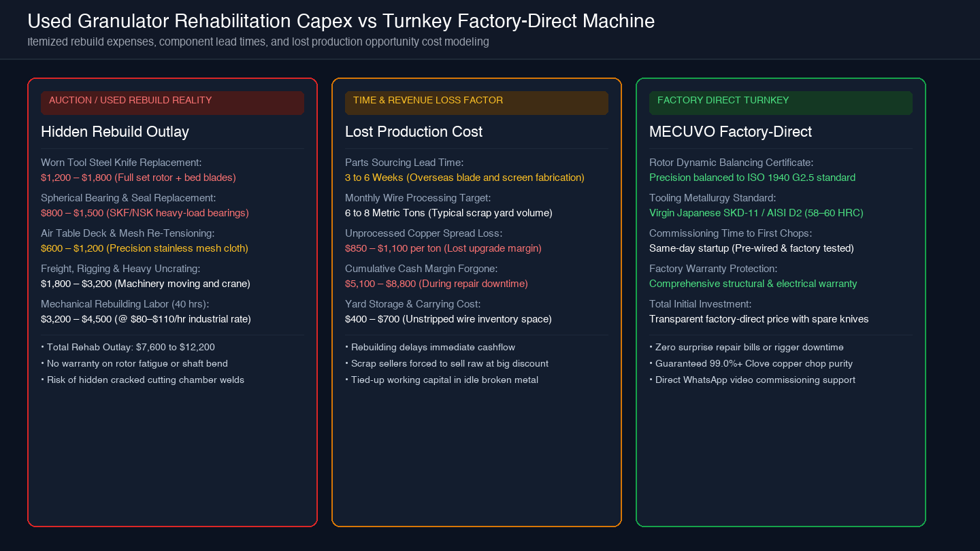The width and height of the screenshot is (980, 551).
Task: Click the Same-day startup value
Action: coord(751,248)
